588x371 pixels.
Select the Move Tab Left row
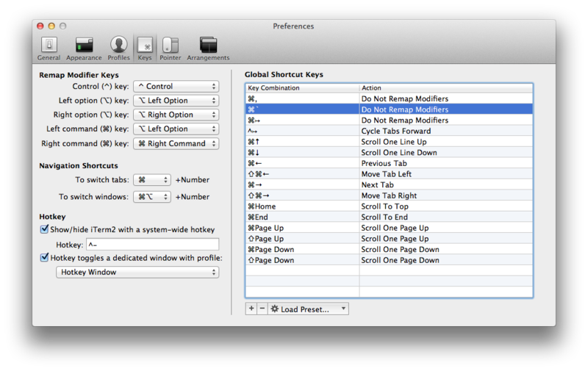tap(390, 174)
